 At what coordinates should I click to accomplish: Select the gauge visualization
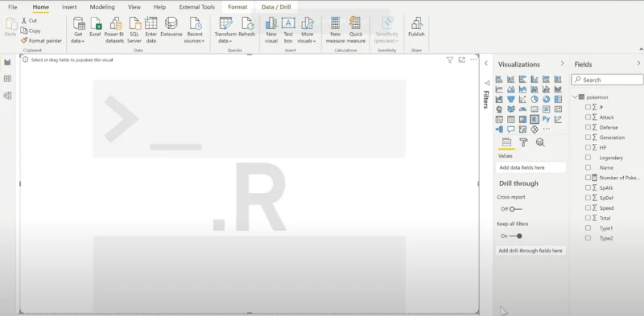click(x=522, y=109)
